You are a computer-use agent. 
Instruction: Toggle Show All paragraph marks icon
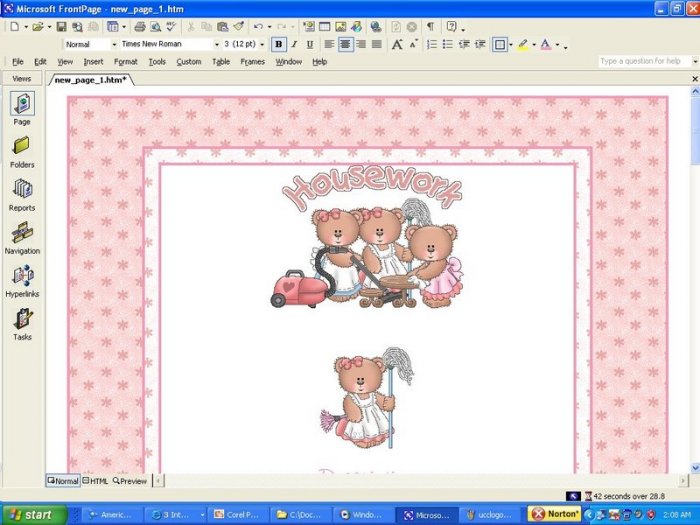click(x=430, y=27)
